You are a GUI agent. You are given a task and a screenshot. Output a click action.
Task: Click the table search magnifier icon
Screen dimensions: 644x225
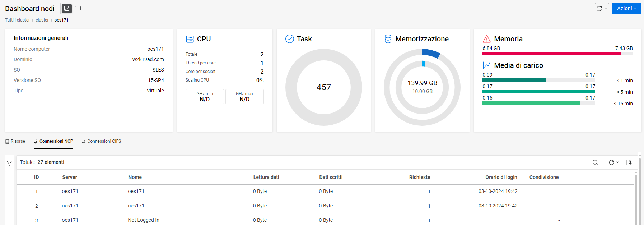point(595,162)
